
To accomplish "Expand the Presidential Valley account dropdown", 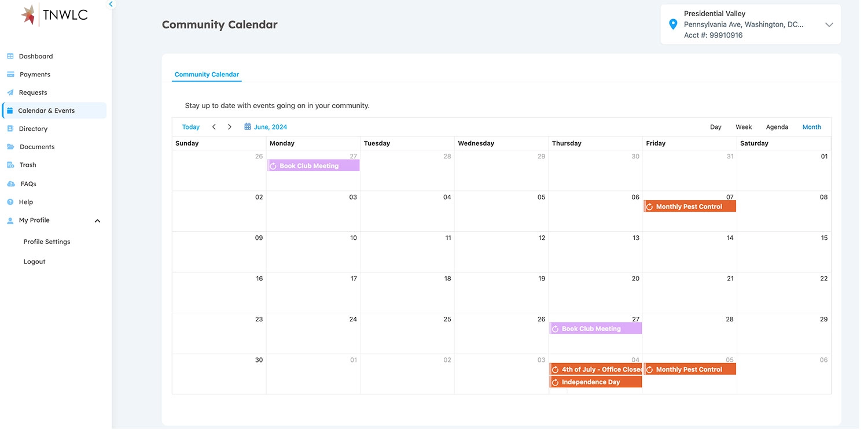I will point(829,25).
